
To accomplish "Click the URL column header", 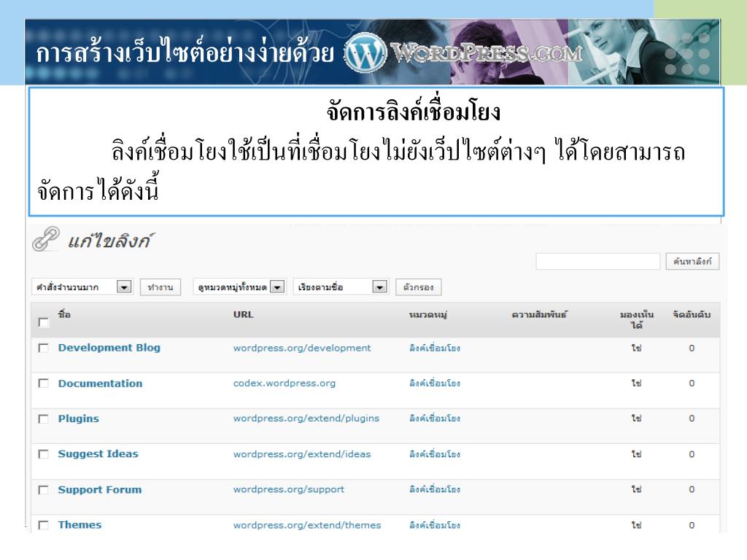I will (244, 315).
